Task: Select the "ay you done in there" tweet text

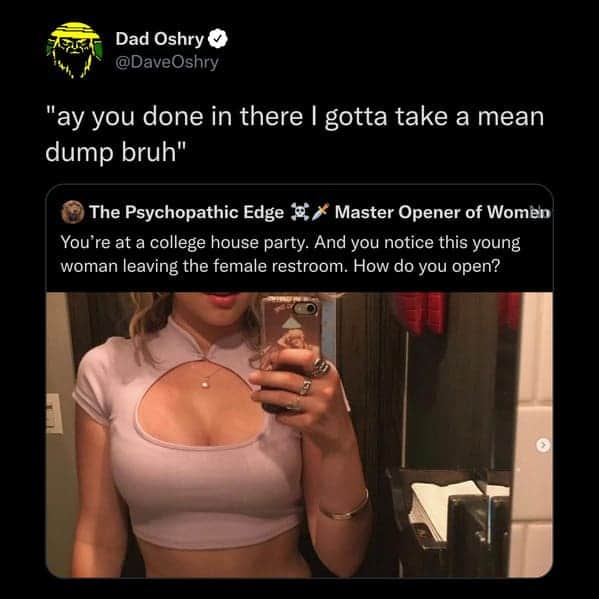Action: tap(294, 134)
